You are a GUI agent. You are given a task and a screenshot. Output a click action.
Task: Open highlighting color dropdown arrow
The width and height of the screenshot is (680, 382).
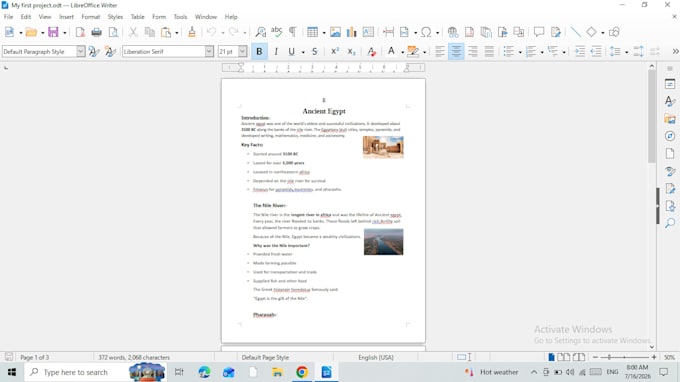[x=425, y=52]
